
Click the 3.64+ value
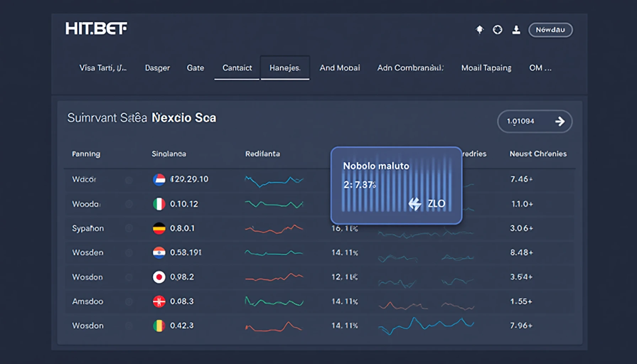click(521, 277)
